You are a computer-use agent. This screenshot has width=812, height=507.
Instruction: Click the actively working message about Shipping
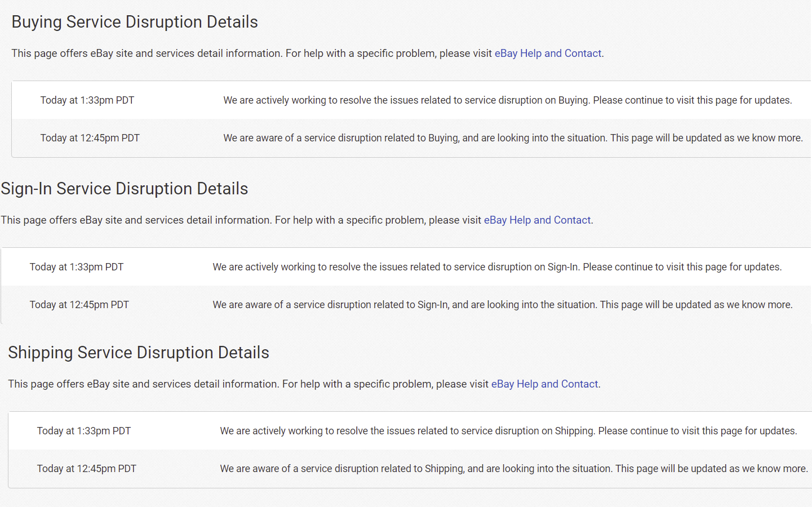click(509, 431)
